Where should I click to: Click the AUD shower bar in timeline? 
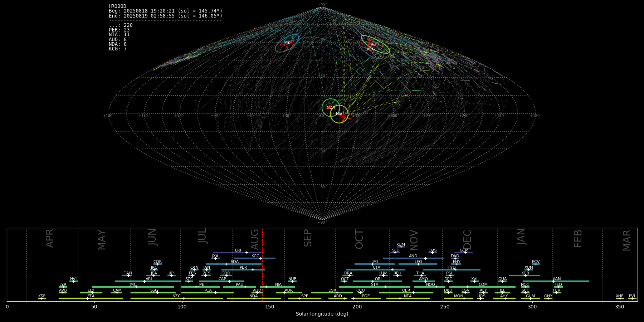tap(257, 293)
